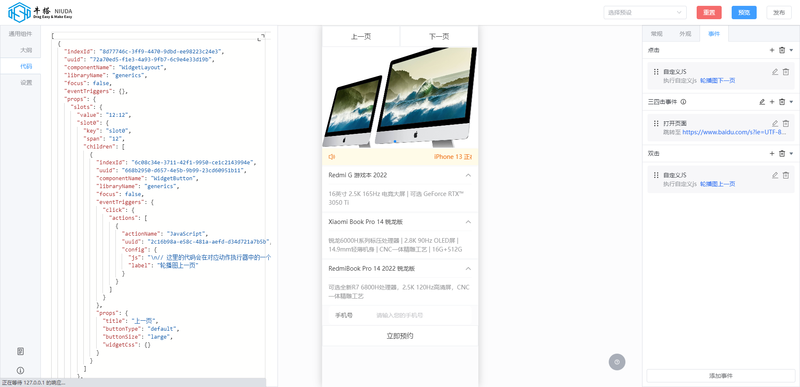800x387 pixels.
Task: Click the 上一页 button in the preview
Action: point(361,36)
